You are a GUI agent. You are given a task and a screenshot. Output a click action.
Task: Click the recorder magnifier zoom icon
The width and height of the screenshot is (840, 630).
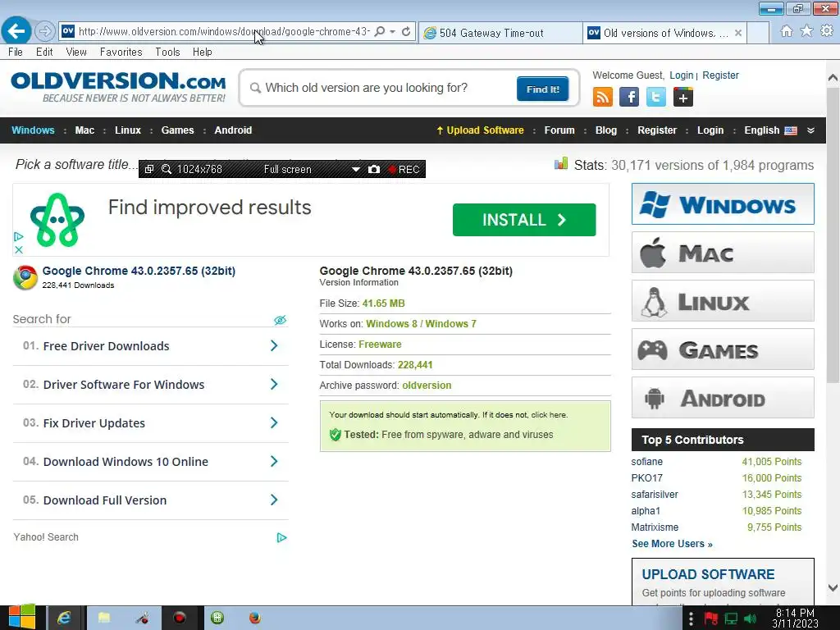(167, 169)
